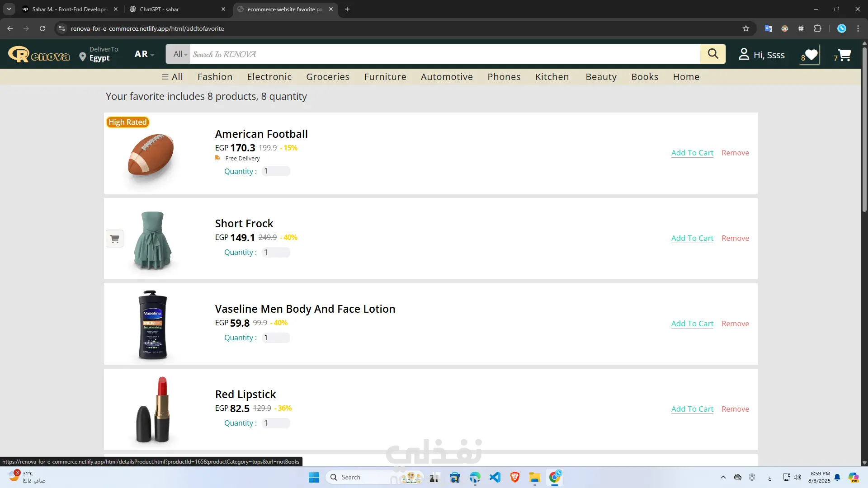Open the browser extensions puzzle icon
The width and height of the screenshot is (868, 488).
[817, 28]
